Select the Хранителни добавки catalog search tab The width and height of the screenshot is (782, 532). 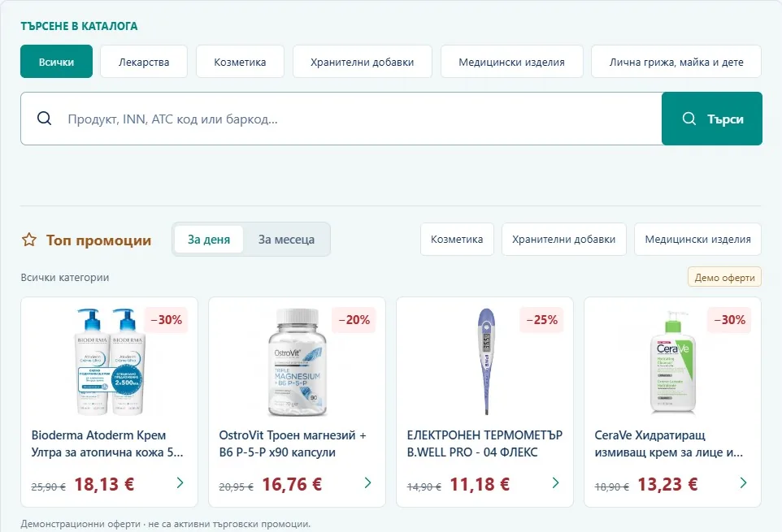362,61
